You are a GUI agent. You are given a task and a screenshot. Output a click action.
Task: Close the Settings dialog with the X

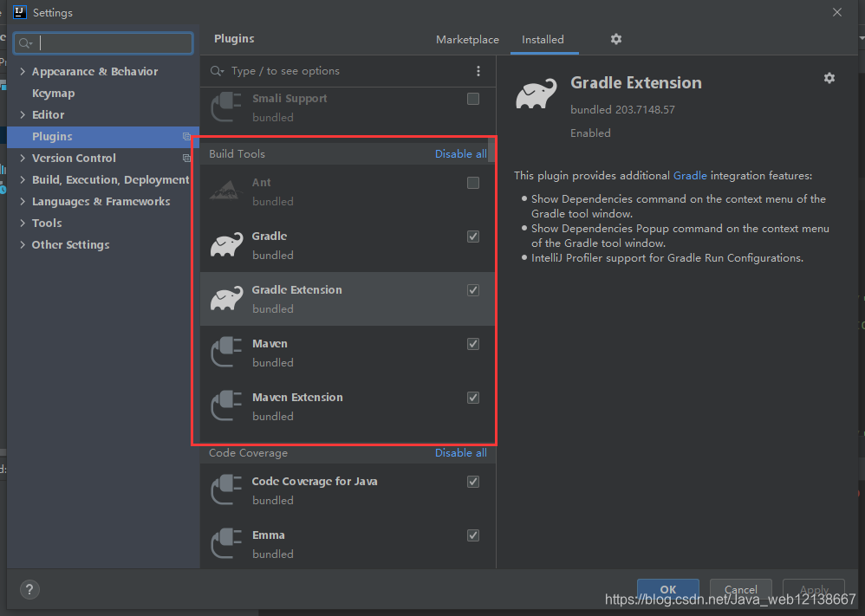click(x=837, y=12)
